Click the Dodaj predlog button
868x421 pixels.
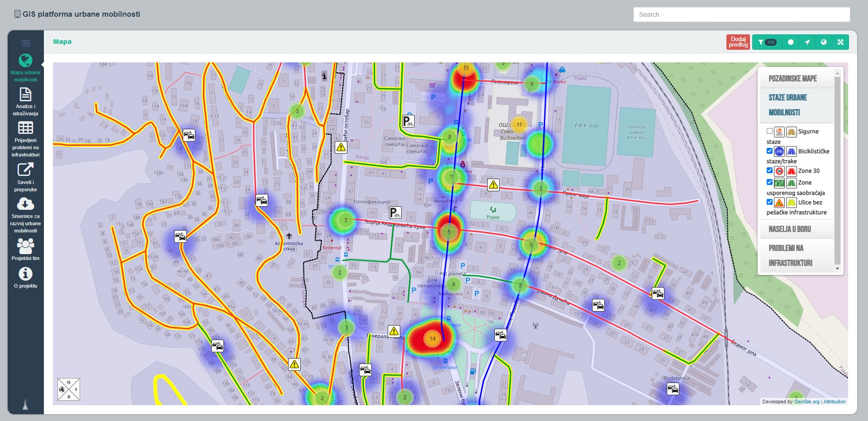738,42
